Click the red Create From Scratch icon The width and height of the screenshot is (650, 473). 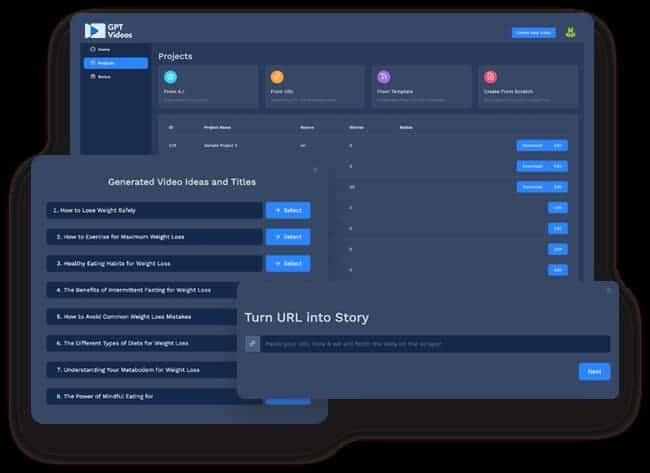490,77
